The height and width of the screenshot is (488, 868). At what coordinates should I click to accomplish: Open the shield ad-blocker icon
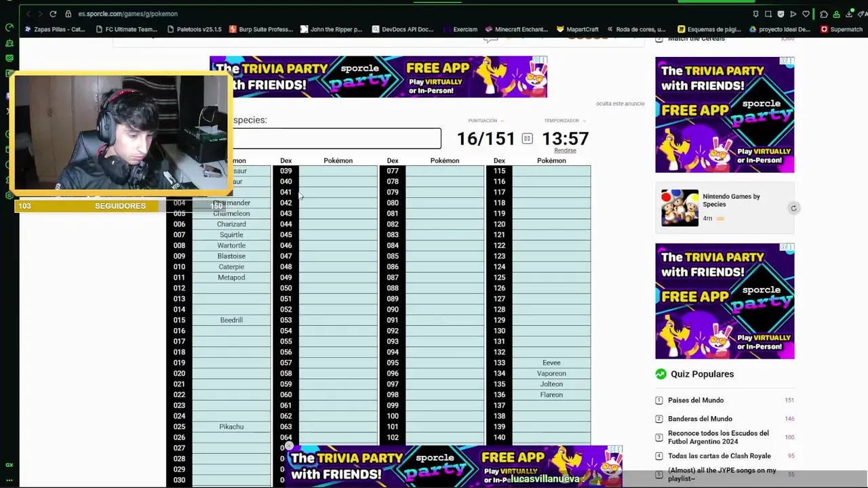coord(781,14)
